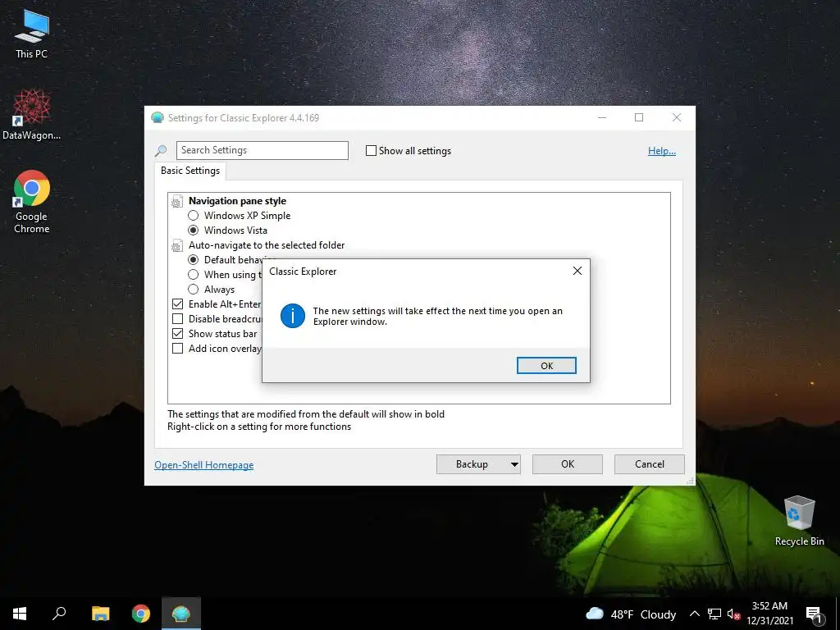Select the When using radio option
Screen dimensions: 840x630
click(x=194, y=274)
